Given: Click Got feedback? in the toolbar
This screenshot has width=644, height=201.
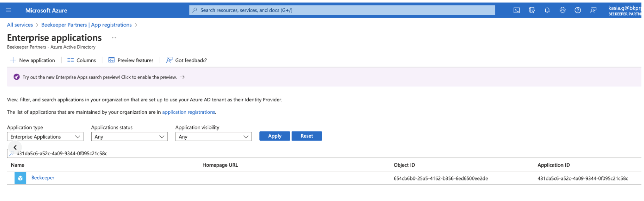Looking at the screenshot, I should [186, 60].
